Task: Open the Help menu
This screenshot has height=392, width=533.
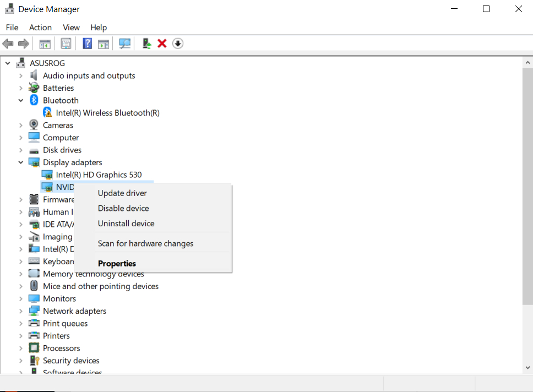Action: pos(99,27)
